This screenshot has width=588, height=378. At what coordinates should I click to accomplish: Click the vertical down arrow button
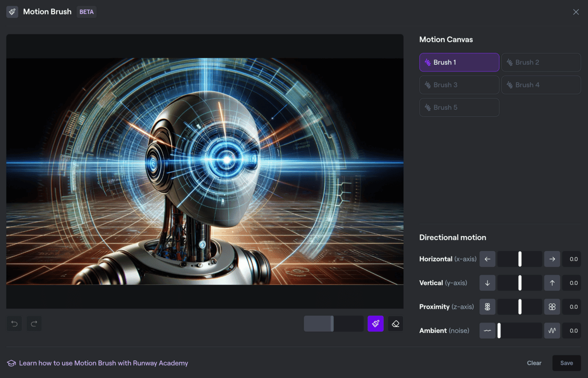point(487,283)
